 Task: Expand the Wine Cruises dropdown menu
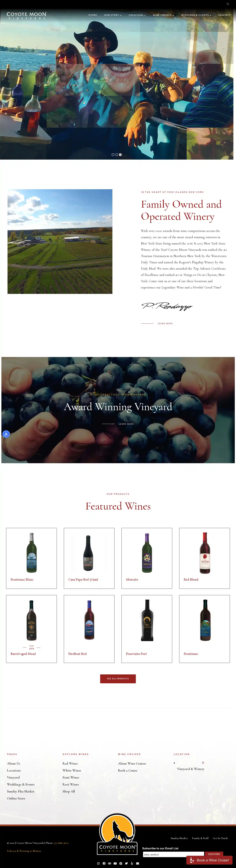click(163, 15)
